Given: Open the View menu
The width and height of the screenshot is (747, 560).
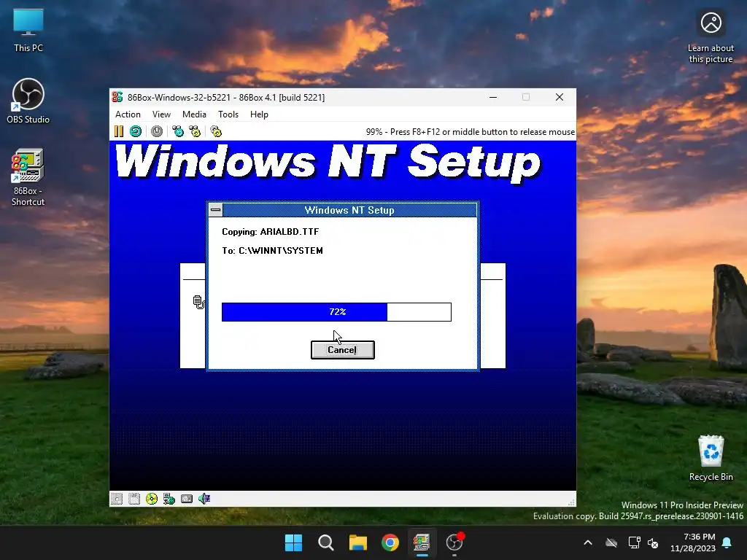Looking at the screenshot, I should click(x=161, y=114).
